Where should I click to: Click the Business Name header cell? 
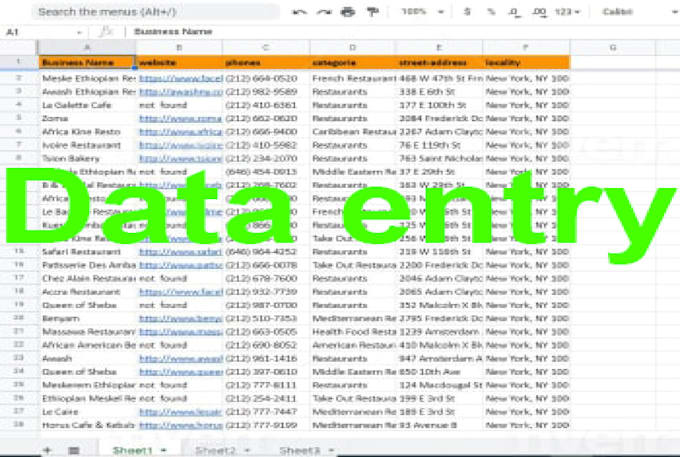click(87, 62)
